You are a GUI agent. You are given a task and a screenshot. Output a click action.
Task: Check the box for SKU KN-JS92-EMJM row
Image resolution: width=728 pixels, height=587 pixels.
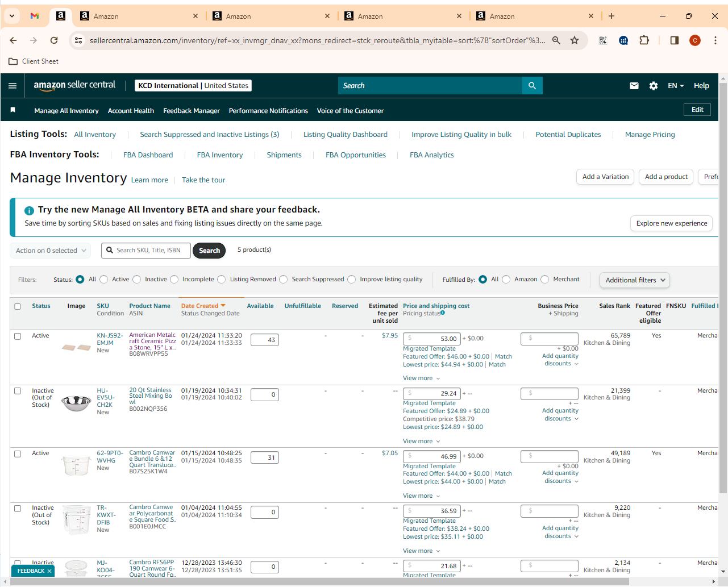pyautogui.click(x=18, y=336)
